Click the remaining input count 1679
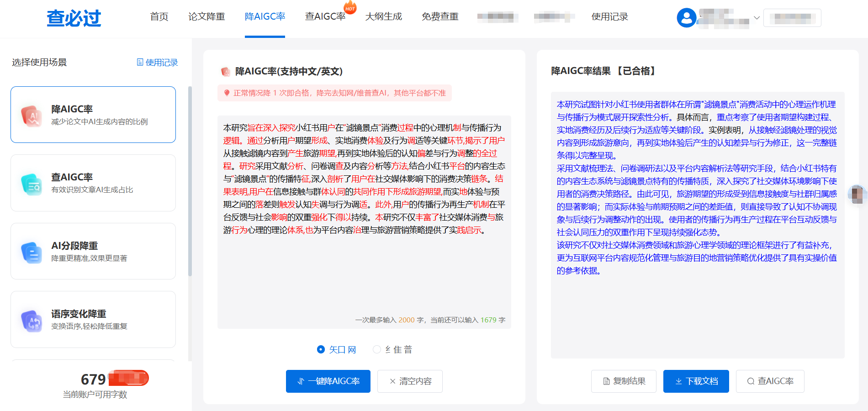Viewport: 868px width, 411px height. [x=488, y=320]
